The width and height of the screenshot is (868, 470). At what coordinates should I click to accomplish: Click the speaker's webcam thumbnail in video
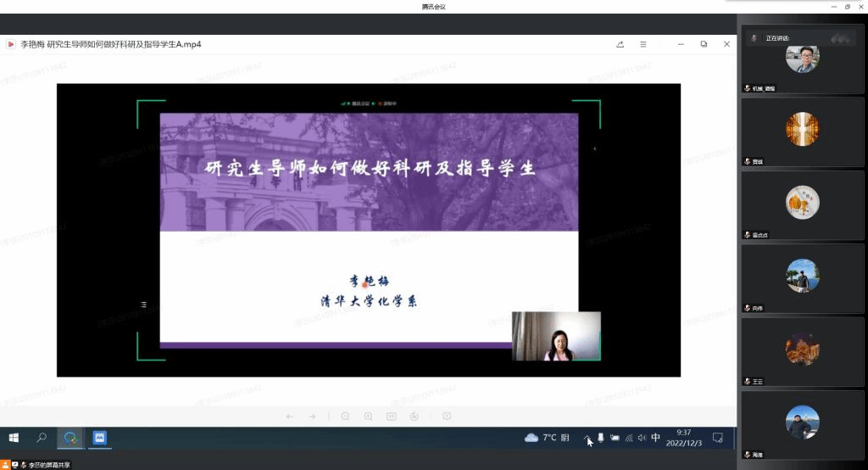[556, 336]
